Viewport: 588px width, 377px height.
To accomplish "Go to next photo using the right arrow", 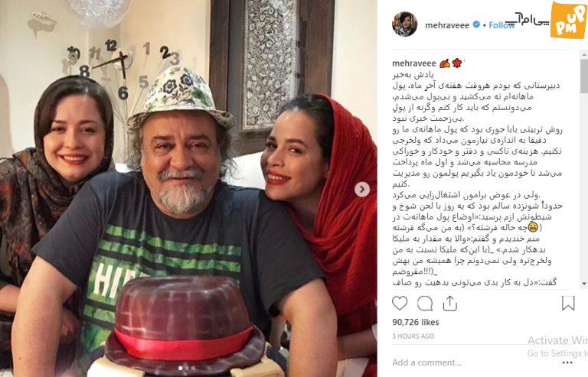I will (x=362, y=190).
